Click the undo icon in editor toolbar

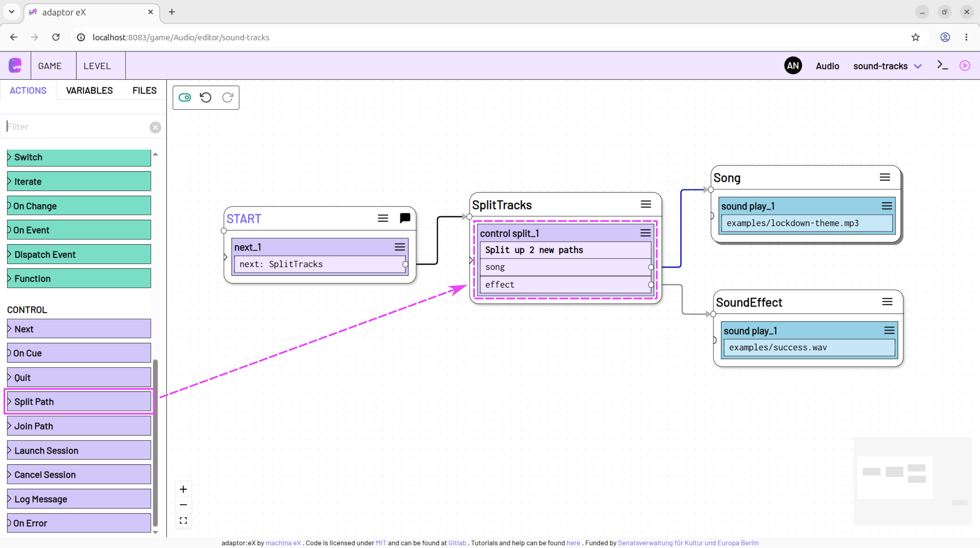(206, 98)
